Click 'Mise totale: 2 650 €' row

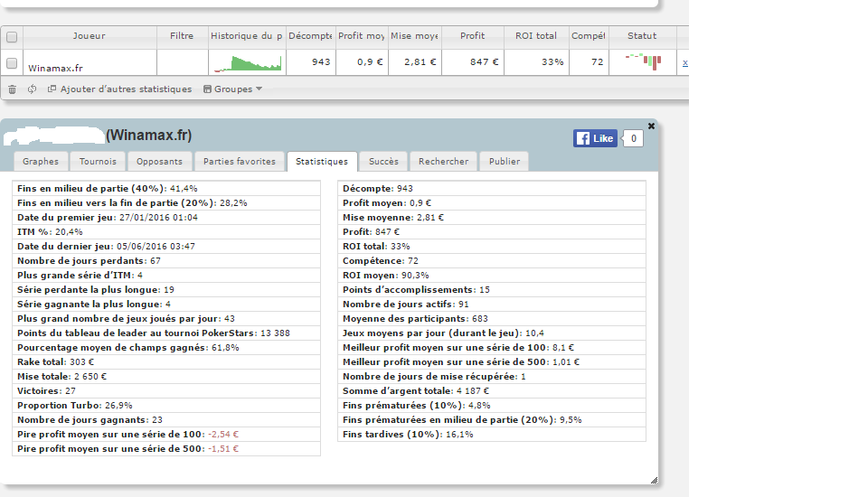coord(166,376)
